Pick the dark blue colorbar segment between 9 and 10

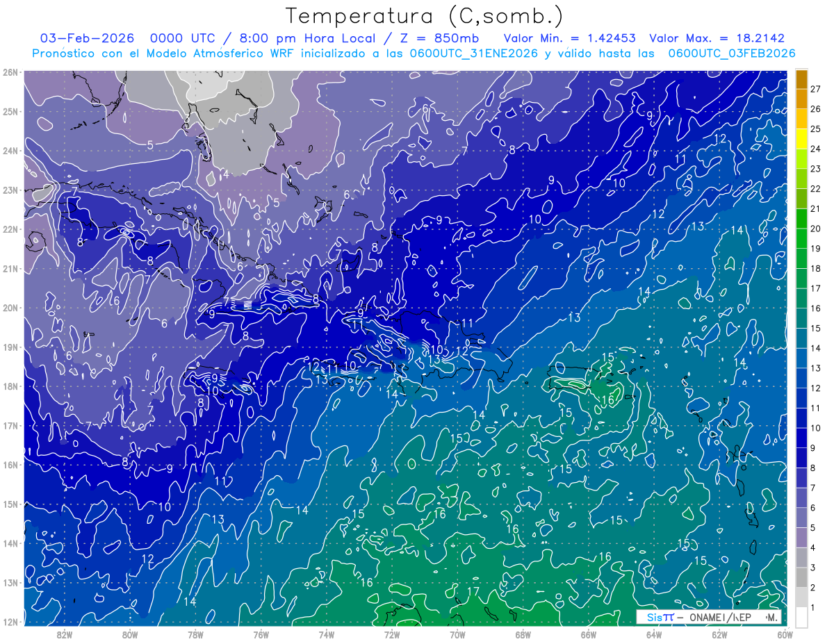pyautogui.click(x=801, y=438)
